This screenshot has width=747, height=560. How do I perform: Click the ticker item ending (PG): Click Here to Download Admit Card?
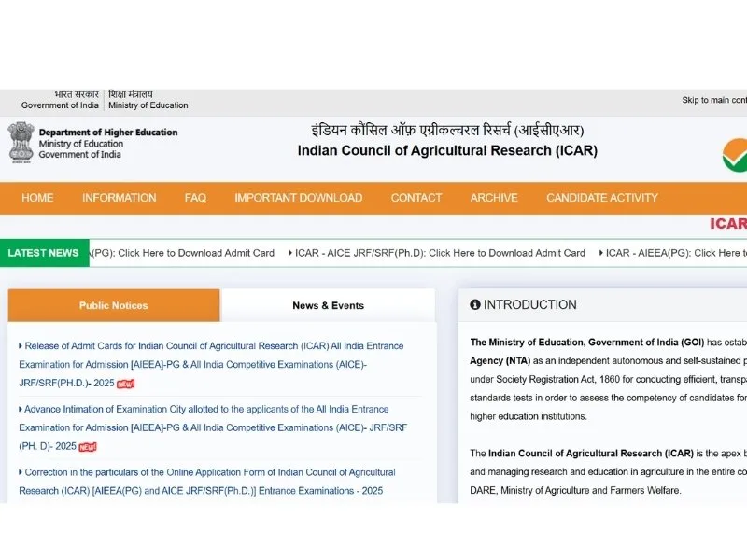[x=182, y=253]
